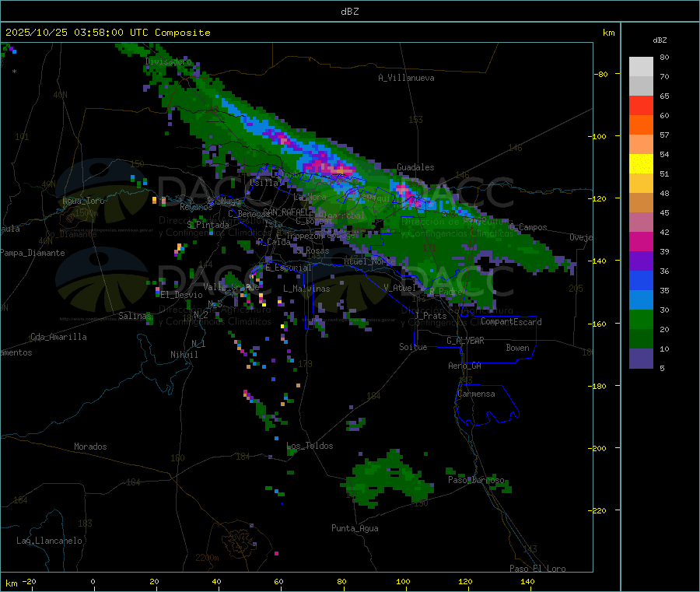The width and height of the screenshot is (700, 592).
Task: Click the Q_Campos label
Action: point(527,227)
